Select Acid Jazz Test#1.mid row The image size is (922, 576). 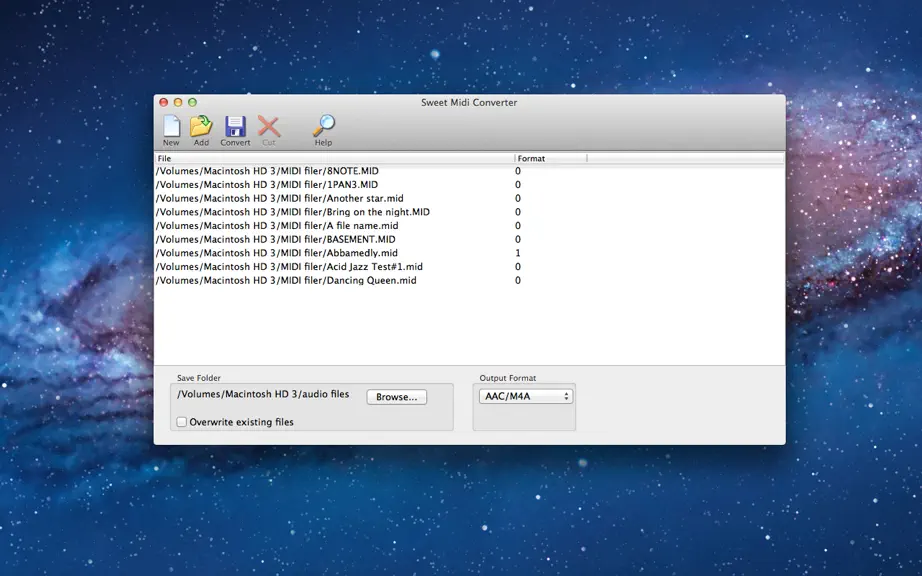469,267
